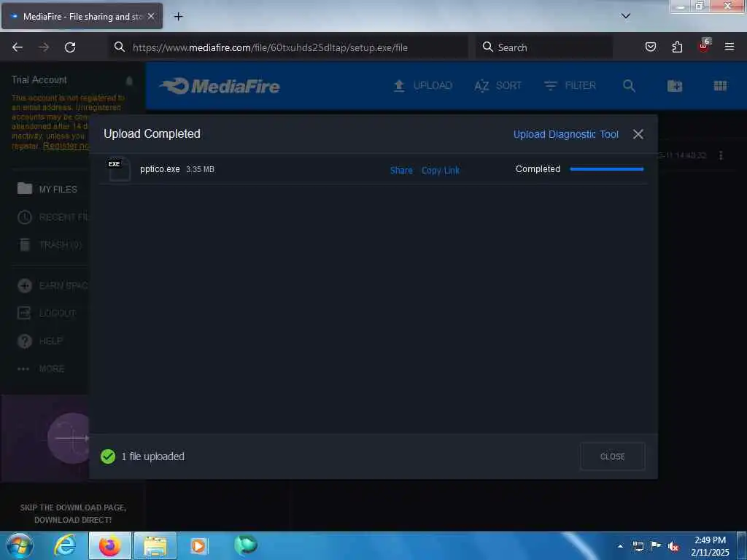Open MY FILES in sidebar
The height and width of the screenshot is (560, 747).
point(47,189)
